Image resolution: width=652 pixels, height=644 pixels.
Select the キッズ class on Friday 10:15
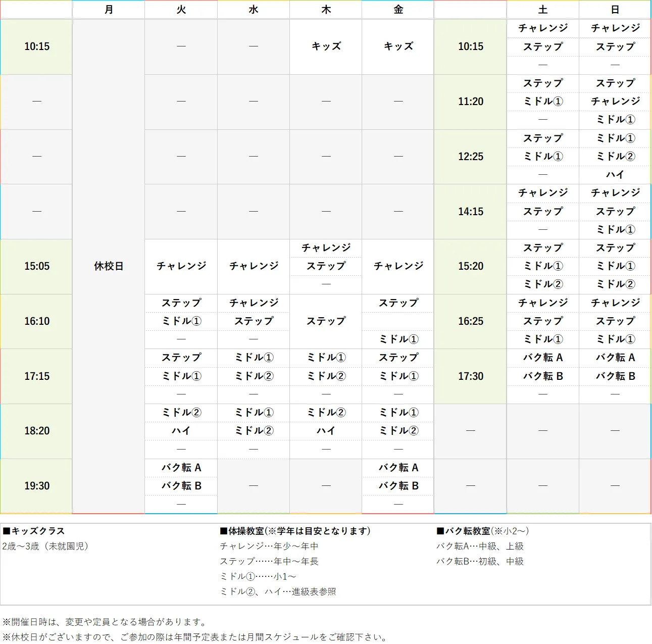coord(397,46)
